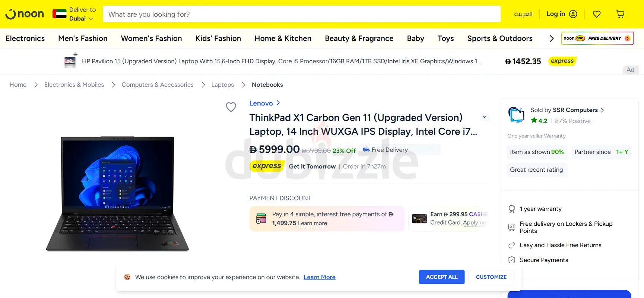The image size is (644, 298).
Task: Open the Sports & Outdoors category
Action: [499, 38]
